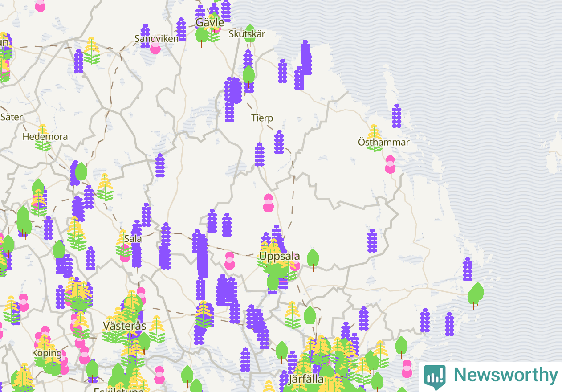The image size is (562, 392).
Task: Select the yellow plant icon above Östhammar
Action: pyautogui.click(x=374, y=138)
